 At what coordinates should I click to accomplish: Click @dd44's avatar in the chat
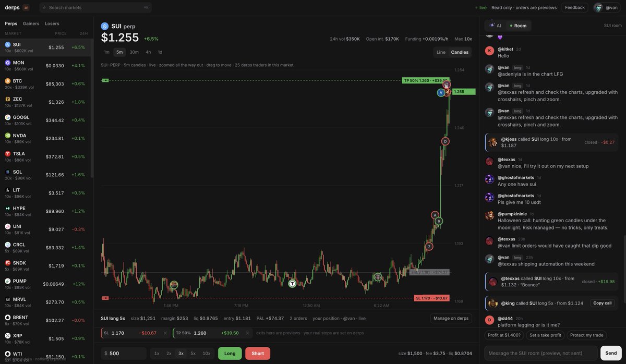click(489, 320)
